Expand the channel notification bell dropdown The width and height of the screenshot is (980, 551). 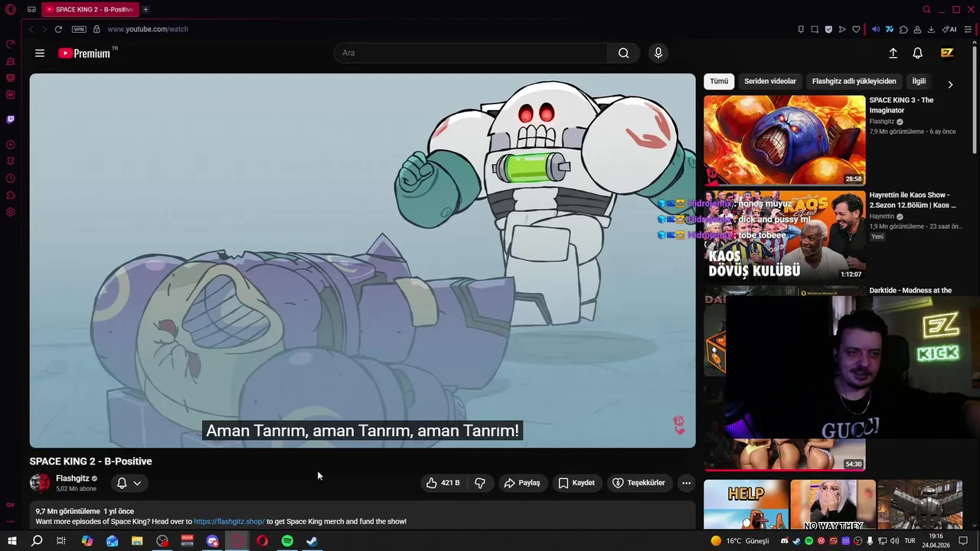pos(129,483)
